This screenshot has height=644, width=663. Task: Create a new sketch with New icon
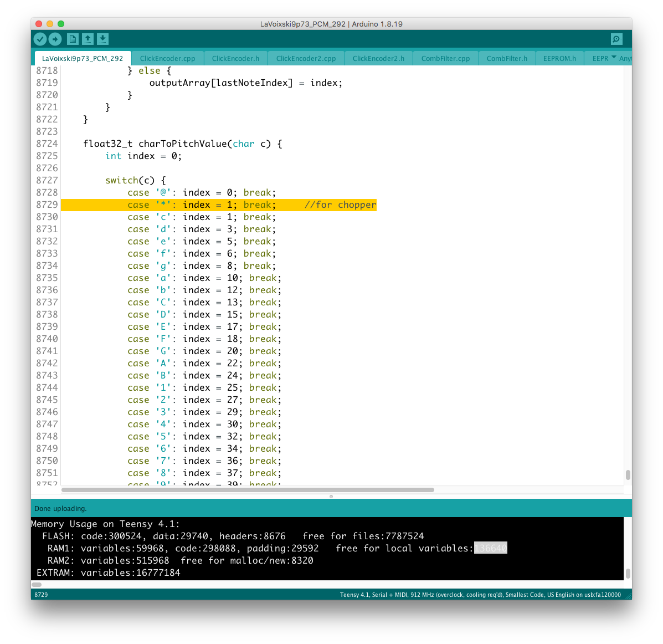(73, 39)
